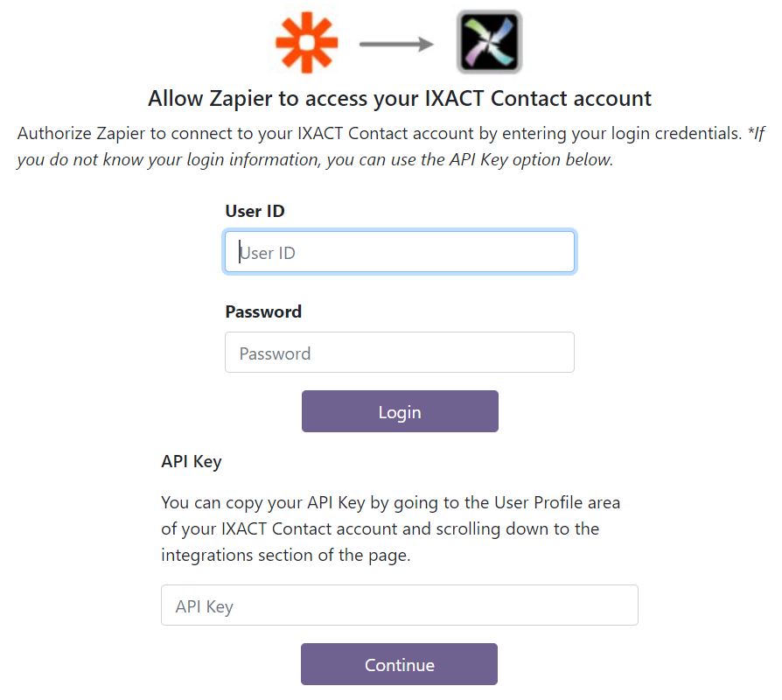Click the API Key section heading
The width and height of the screenshot is (782, 700).
[191, 462]
